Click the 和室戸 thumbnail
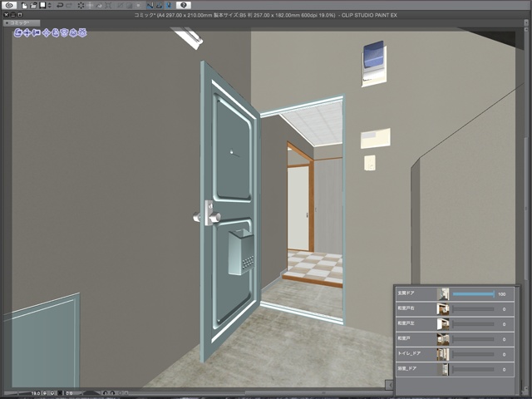 click(x=443, y=339)
